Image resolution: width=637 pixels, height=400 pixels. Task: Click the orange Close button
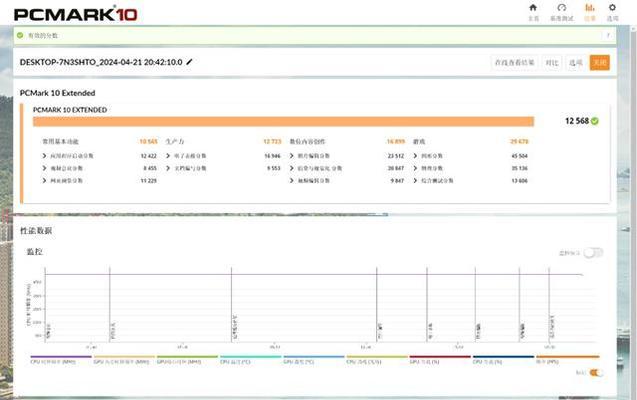click(x=600, y=63)
